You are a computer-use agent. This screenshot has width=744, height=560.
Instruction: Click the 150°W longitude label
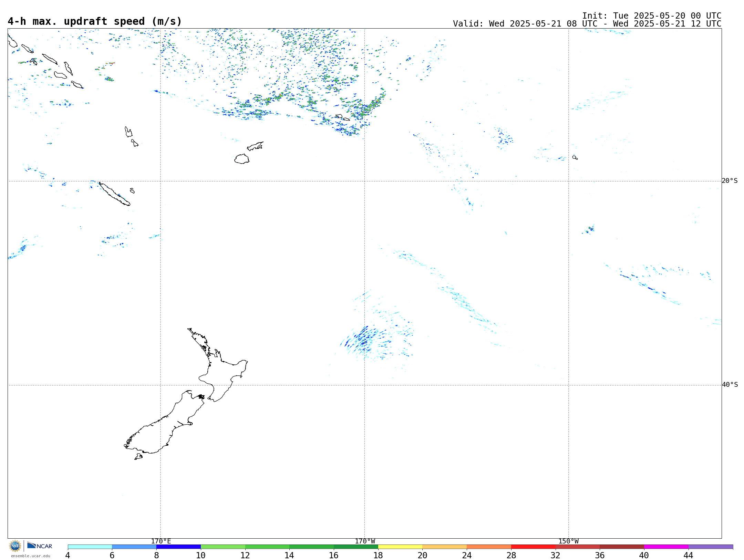(x=568, y=541)
